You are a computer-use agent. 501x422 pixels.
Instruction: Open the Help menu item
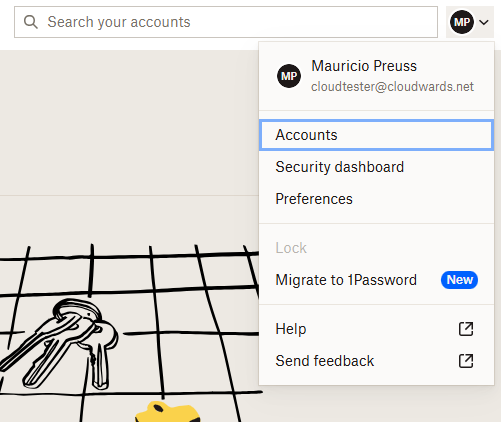[376, 329]
